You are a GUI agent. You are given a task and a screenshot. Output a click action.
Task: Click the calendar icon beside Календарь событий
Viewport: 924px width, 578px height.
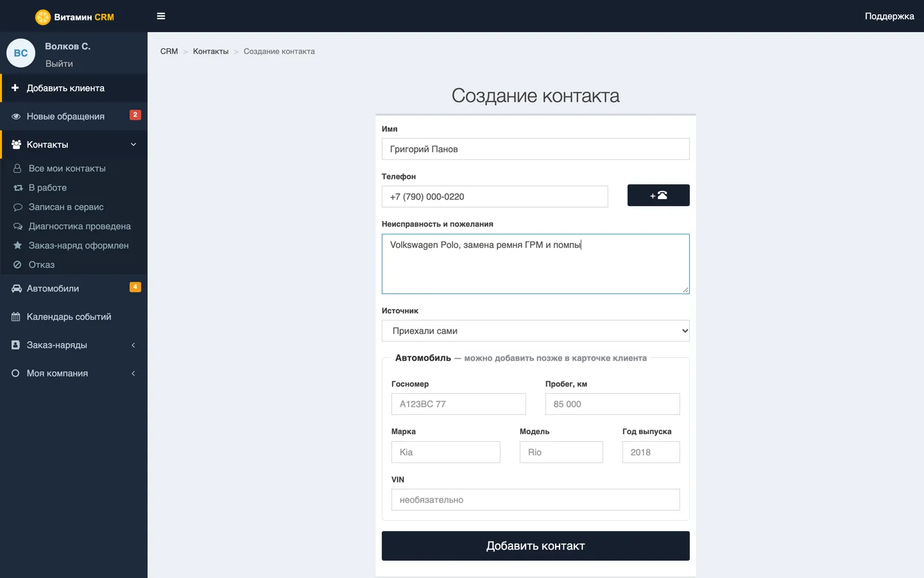coord(16,317)
